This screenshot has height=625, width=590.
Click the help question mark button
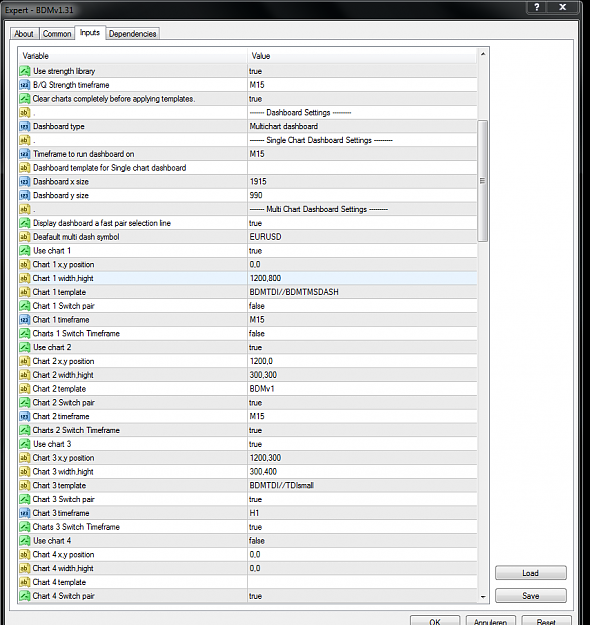537,7
